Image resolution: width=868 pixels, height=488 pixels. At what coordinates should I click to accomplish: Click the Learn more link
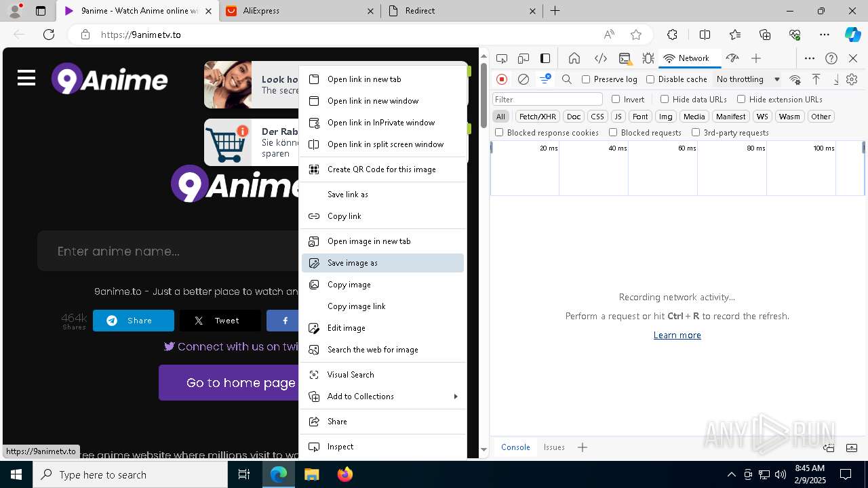click(x=677, y=335)
